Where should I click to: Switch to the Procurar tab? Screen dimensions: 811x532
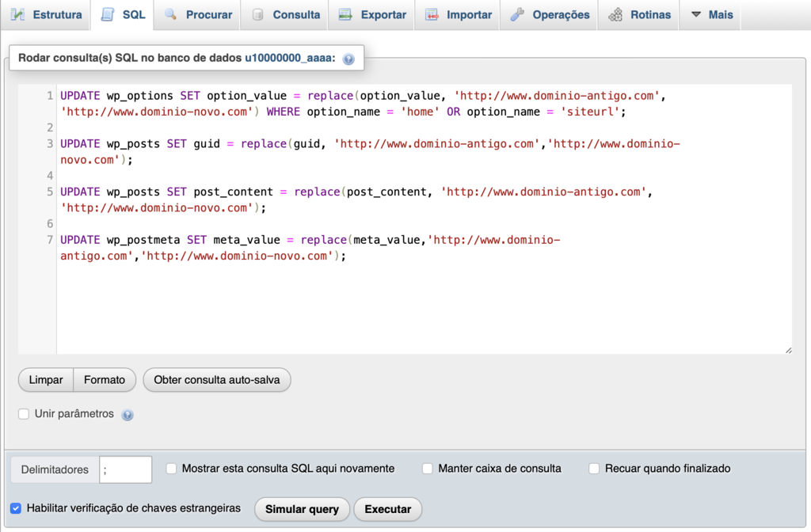pyautogui.click(x=197, y=14)
